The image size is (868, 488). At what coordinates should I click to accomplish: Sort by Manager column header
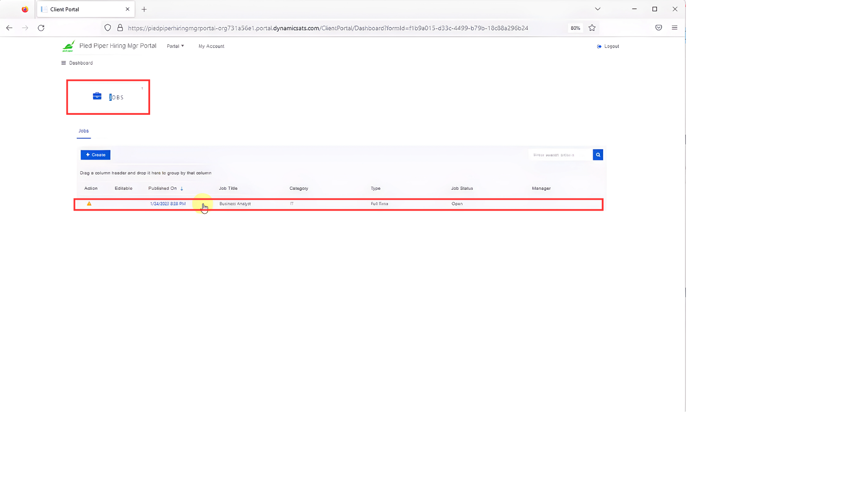pyautogui.click(x=542, y=188)
